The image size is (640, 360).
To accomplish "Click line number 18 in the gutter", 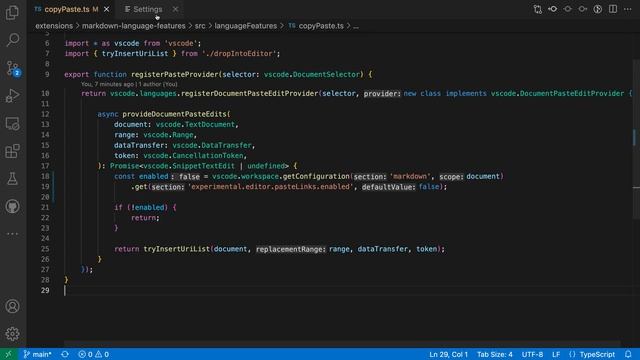I will click(x=45, y=176).
